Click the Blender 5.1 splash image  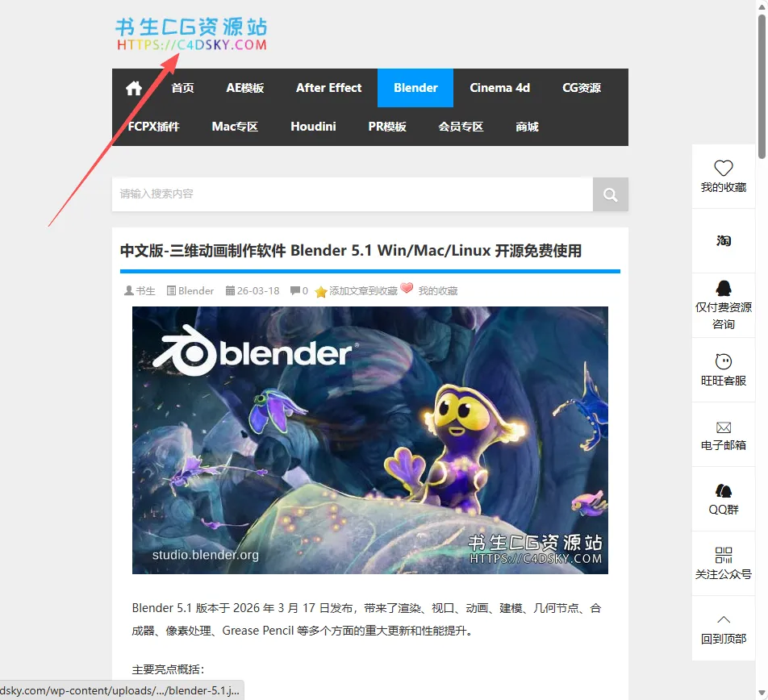(x=369, y=440)
